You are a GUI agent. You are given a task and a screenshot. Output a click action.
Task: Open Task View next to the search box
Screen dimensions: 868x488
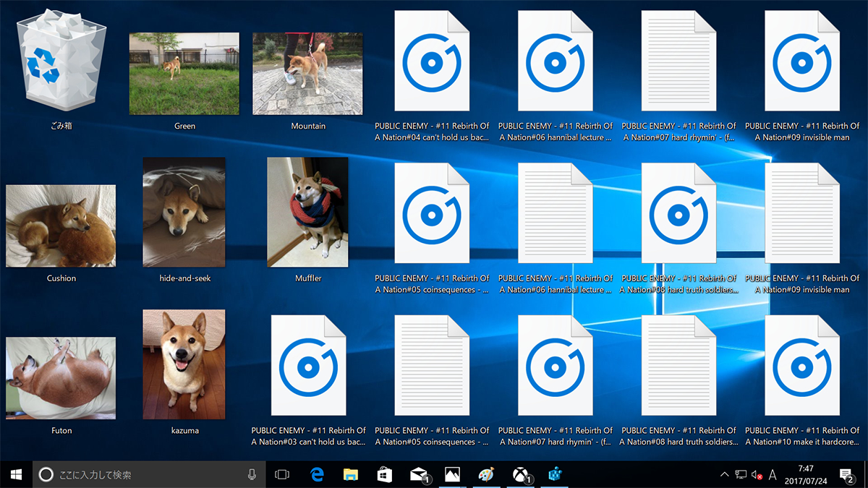282,475
